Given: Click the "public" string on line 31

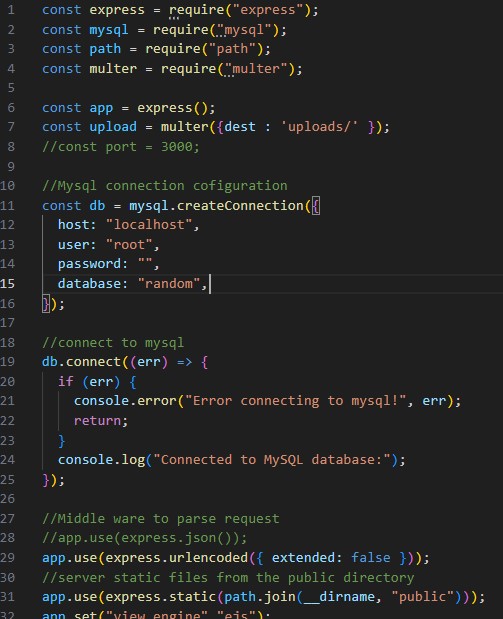Looking at the screenshot, I should [x=422, y=596].
